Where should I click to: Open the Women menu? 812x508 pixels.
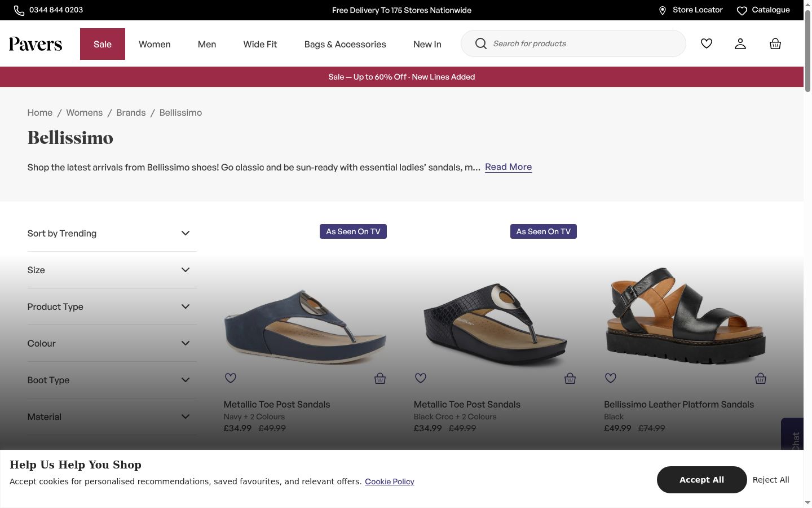click(155, 44)
